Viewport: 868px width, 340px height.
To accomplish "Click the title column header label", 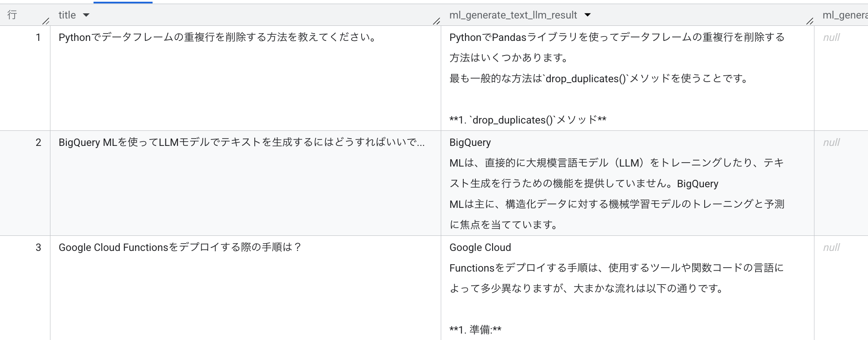I will coord(67,15).
